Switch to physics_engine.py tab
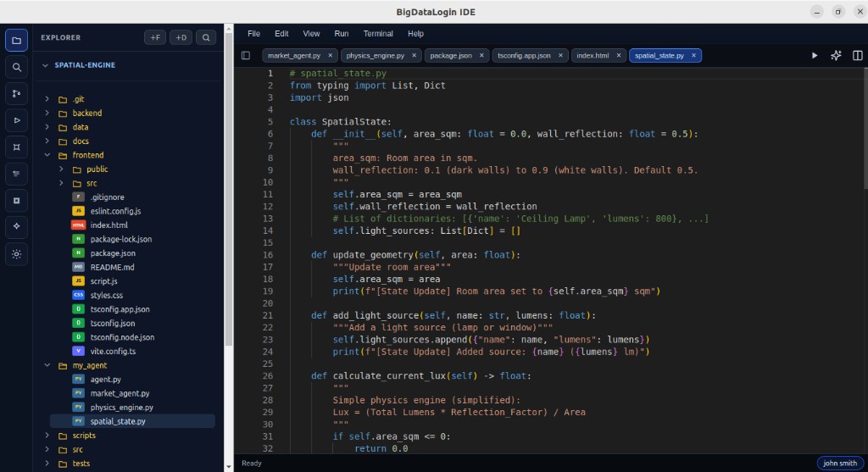The height and width of the screenshot is (472, 868). [376, 55]
